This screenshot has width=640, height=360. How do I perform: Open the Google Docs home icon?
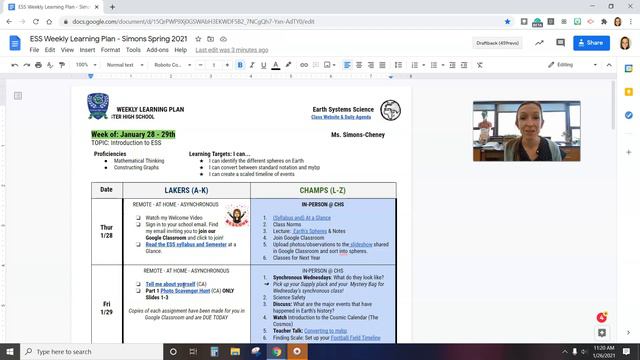coord(15,43)
